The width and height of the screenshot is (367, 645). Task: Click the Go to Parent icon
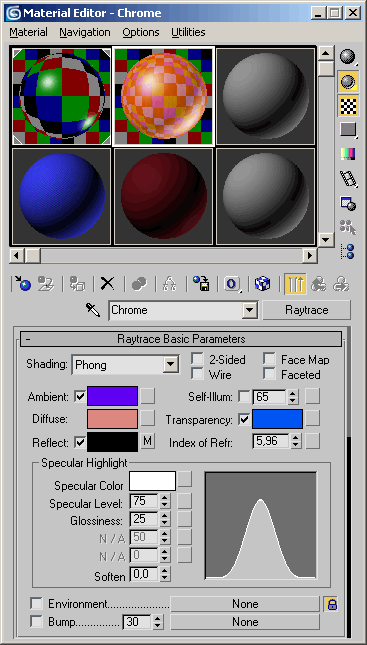coord(318,283)
